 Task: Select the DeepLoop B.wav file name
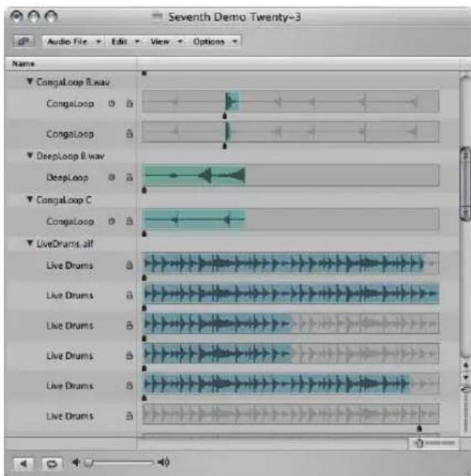tap(70, 156)
